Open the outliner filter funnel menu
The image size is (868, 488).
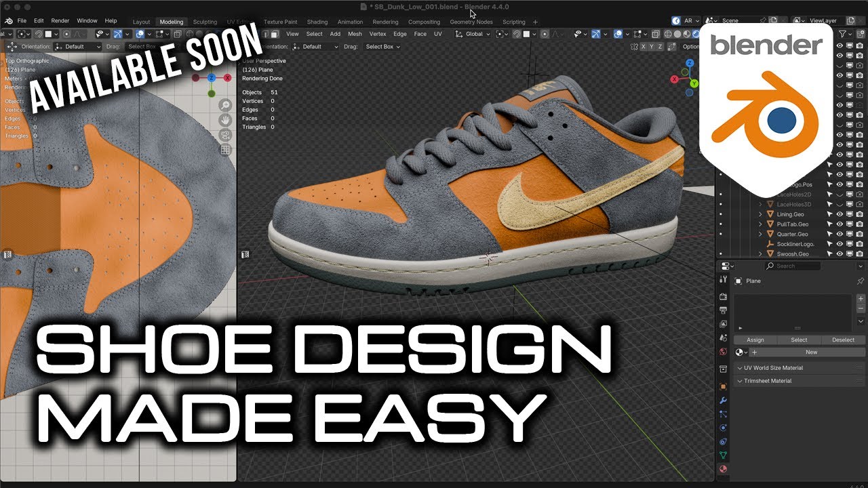click(844, 34)
